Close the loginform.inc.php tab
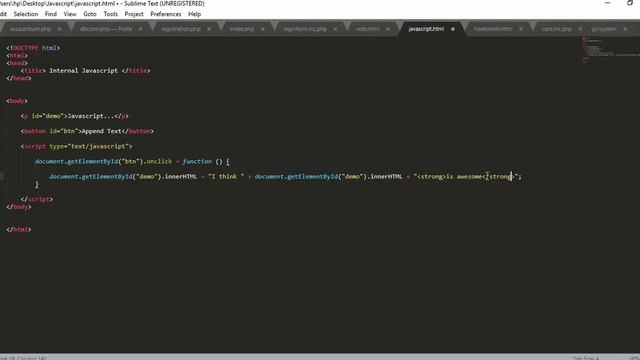 point(335,29)
